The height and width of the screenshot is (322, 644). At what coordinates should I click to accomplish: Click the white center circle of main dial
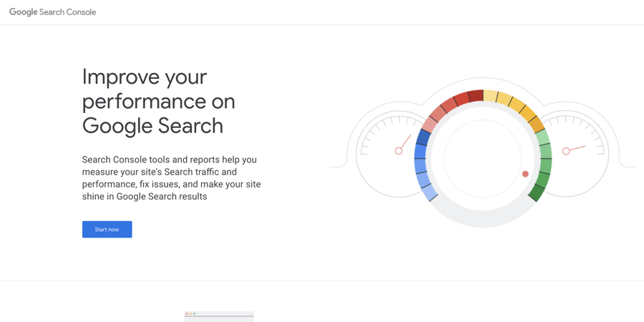coord(482,158)
